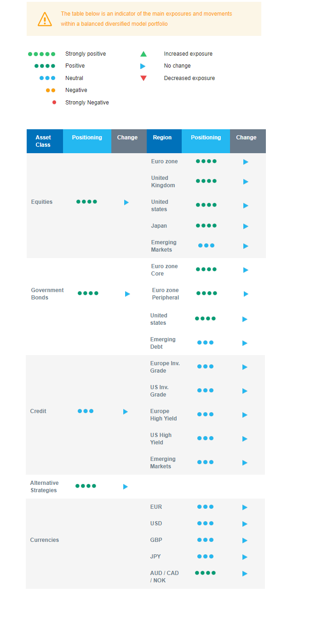Click the Strongly Negative red dot
The image size is (322, 644).
point(54,102)
